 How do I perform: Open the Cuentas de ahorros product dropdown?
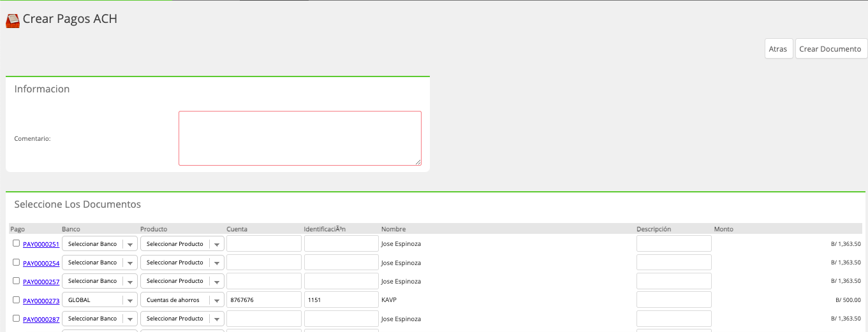click(182, 300)
